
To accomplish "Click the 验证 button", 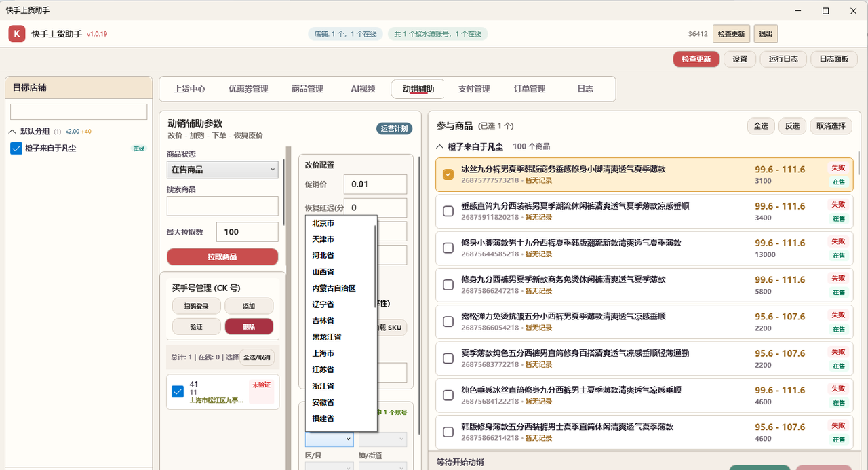I will click(x=197, y=327).
